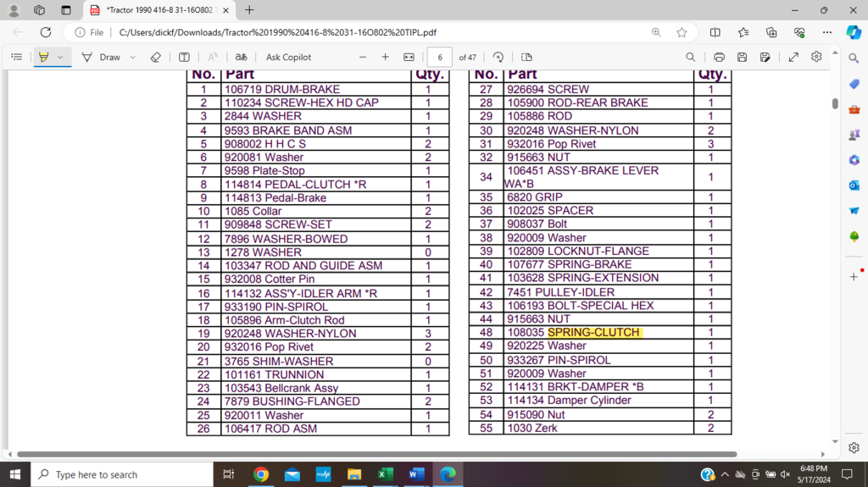Image resolution: width=868 pixels, height=487 pixels.
Task: Save the PDF document
Action: coord(743,57)
